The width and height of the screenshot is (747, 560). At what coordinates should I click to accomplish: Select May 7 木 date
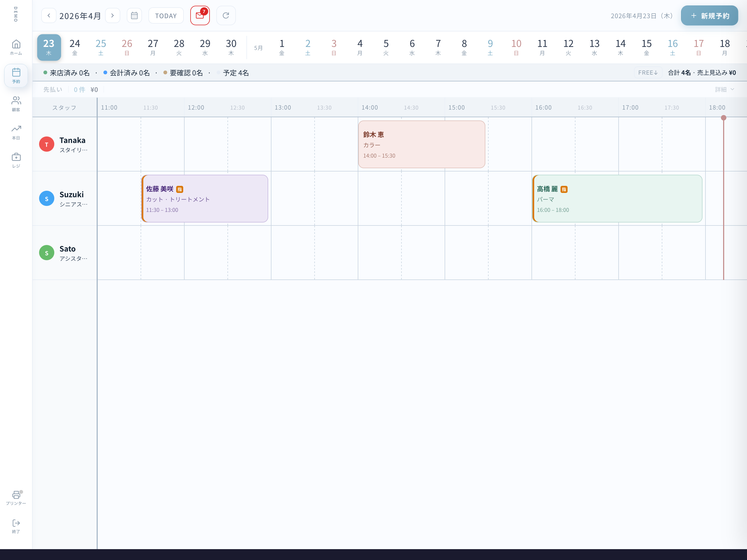[438, 47]
